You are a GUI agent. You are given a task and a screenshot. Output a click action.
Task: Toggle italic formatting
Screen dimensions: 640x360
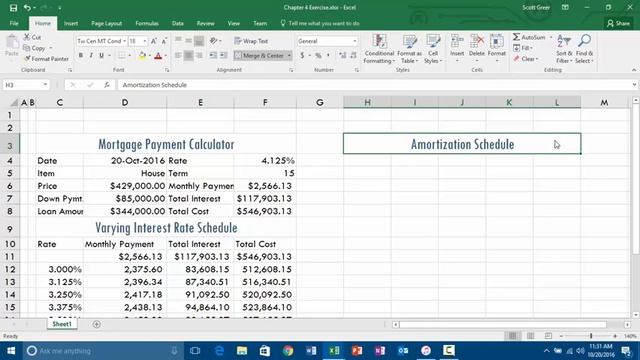[x=91, y=56]
